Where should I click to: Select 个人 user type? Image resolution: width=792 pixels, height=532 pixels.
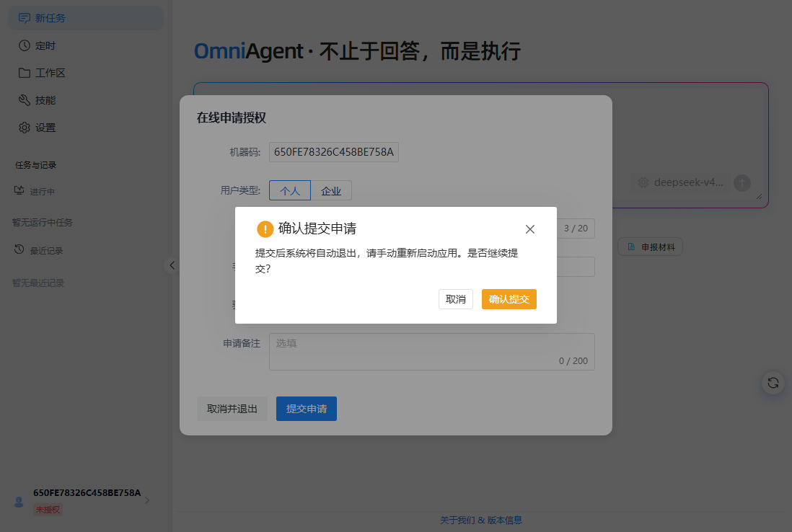[x=290, y=190]
